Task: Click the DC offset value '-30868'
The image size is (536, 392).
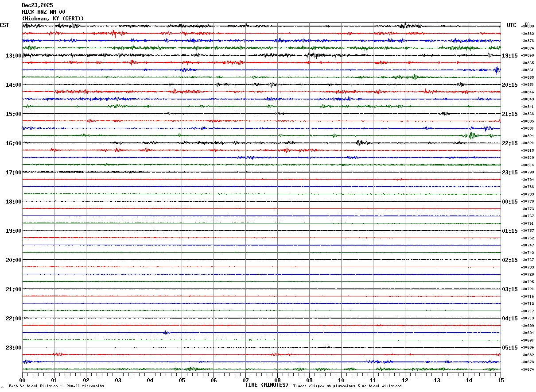Action: (528, 56)
